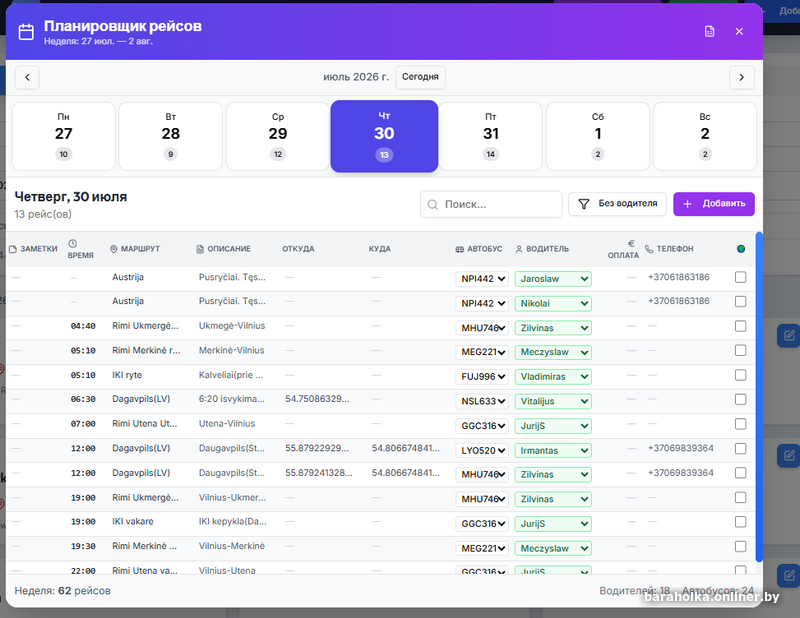Open edit icon on right edge near IKI ryte row

coord(789,335)
